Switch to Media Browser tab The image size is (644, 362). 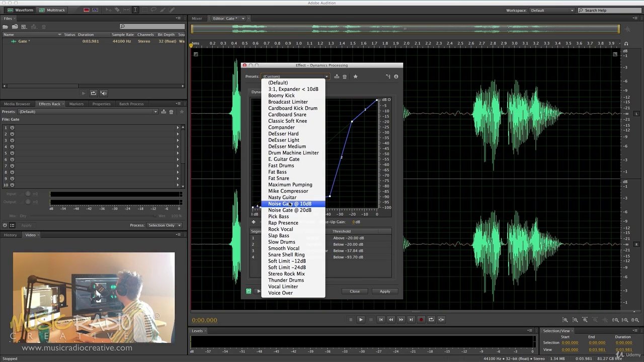click(x=17, y=104)
